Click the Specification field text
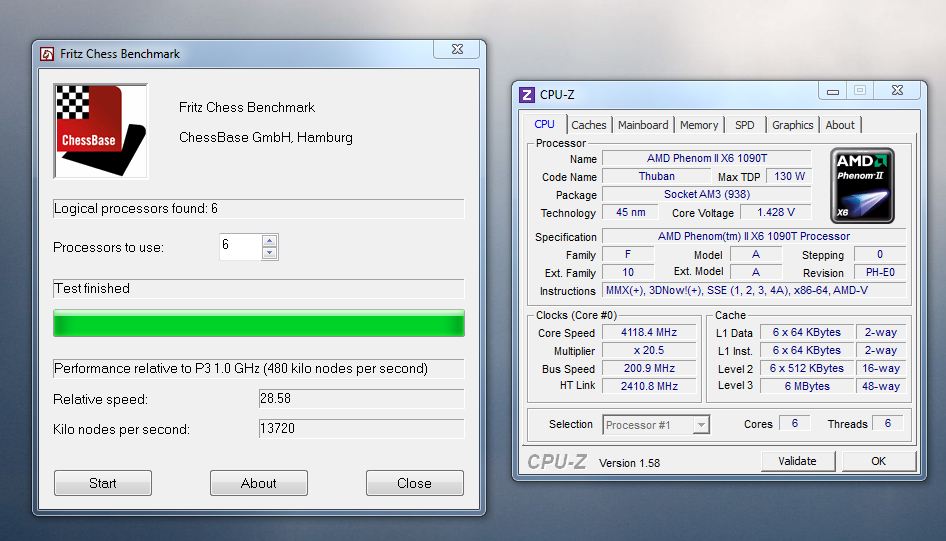 point(754,236)
